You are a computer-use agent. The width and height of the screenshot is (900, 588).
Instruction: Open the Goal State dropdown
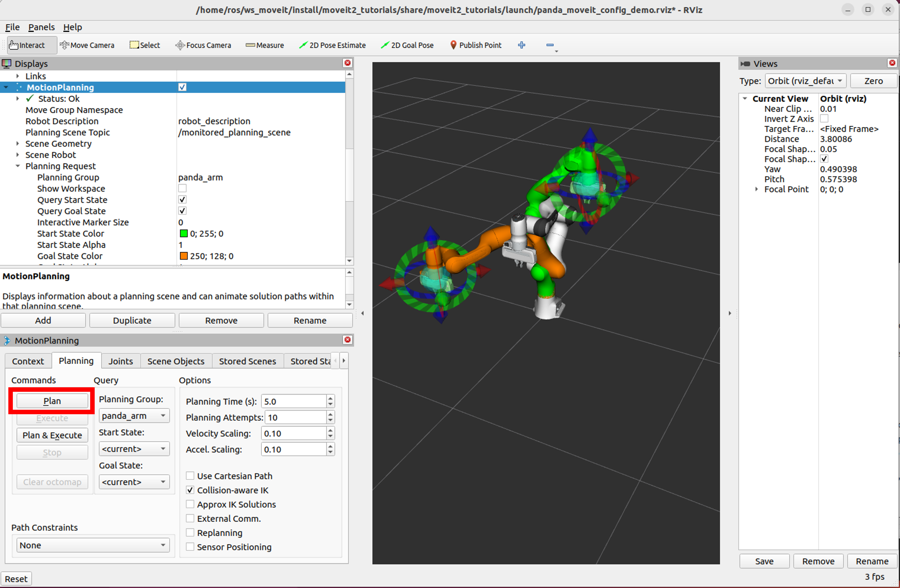coord(134,482)
